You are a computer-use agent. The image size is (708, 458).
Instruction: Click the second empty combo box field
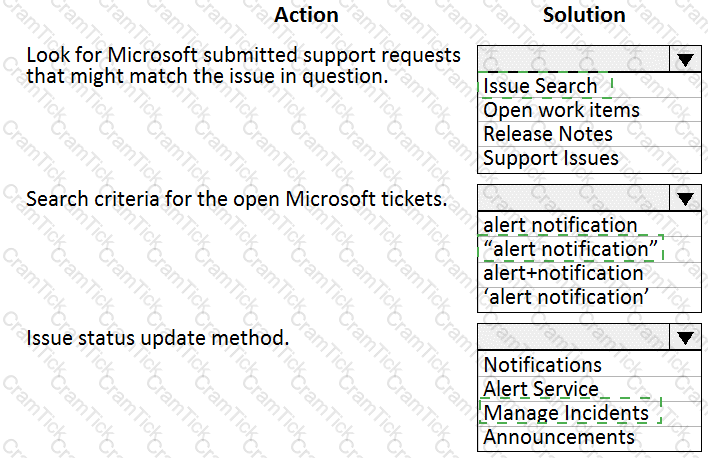[x=573, y=198]
